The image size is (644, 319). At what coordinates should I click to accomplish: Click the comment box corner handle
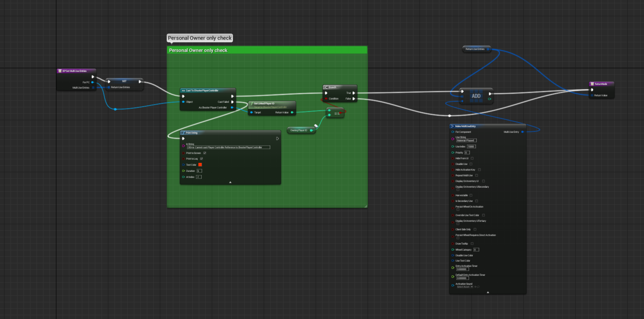366,206
